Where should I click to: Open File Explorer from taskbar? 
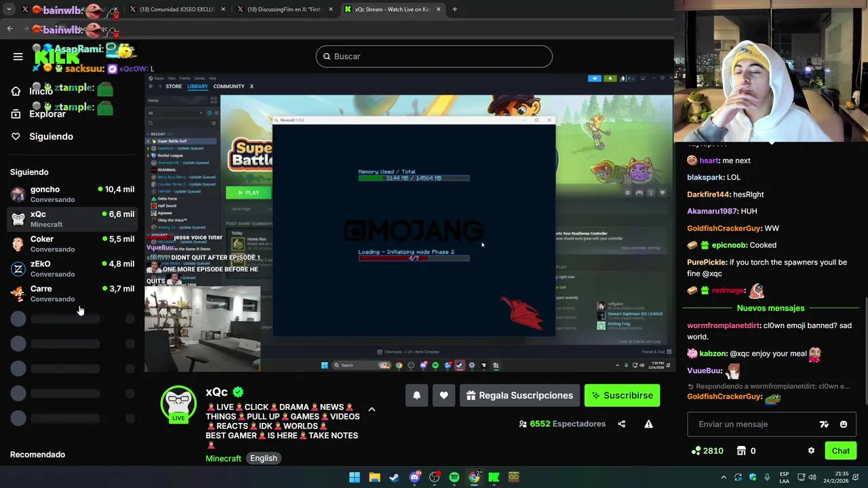374,477
